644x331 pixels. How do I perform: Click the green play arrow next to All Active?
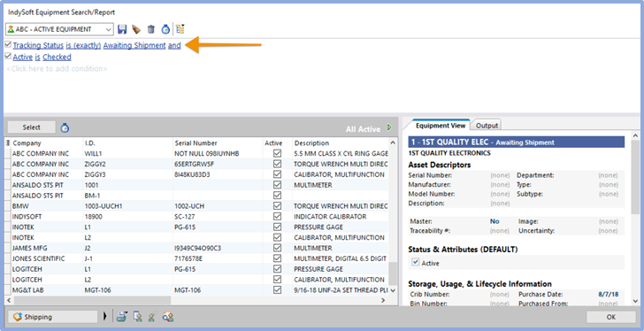[389, 127]
